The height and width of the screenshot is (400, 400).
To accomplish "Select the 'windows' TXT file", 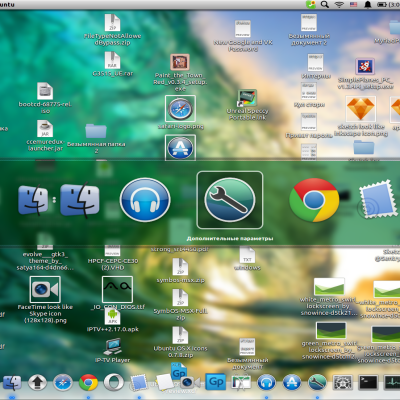I will pyautogui.click(x=247, y=259).
